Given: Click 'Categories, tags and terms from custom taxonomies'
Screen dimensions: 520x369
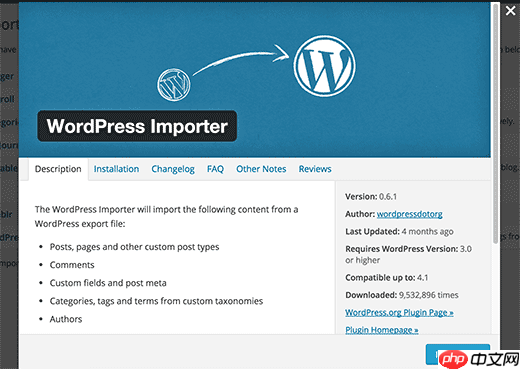Looking at the screenshot, I should [x=156, y=301].
